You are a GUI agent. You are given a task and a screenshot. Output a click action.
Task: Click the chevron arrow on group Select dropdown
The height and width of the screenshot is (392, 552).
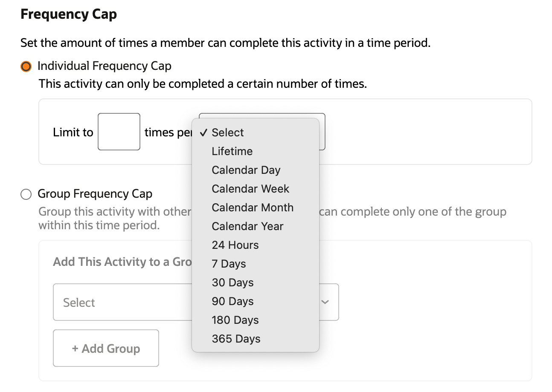pyautogui.click(x=325, y=302)
